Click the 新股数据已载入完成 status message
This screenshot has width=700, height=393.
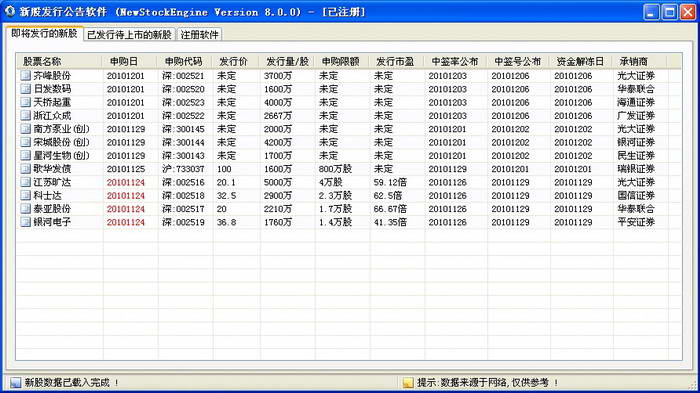click(x=71, y=383)
